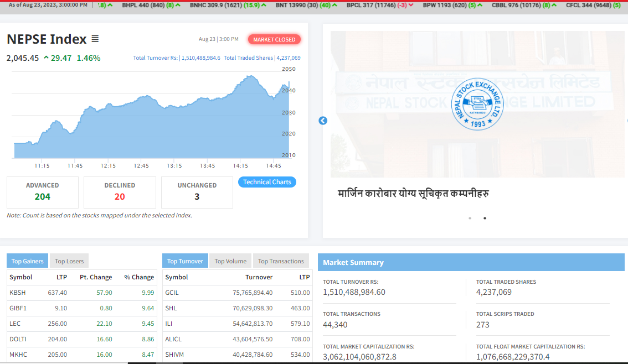
Task: Open Technical Charts
Action: 267,182
